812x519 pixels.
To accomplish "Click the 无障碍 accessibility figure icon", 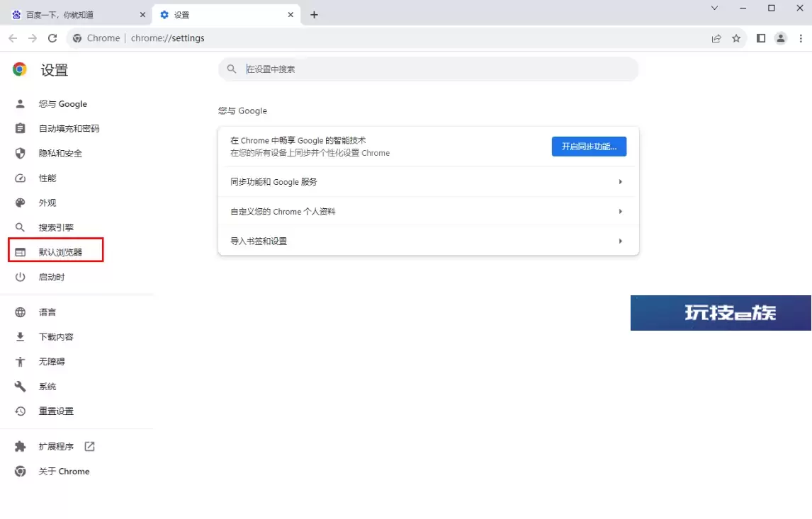I will [x=21, y=362].
